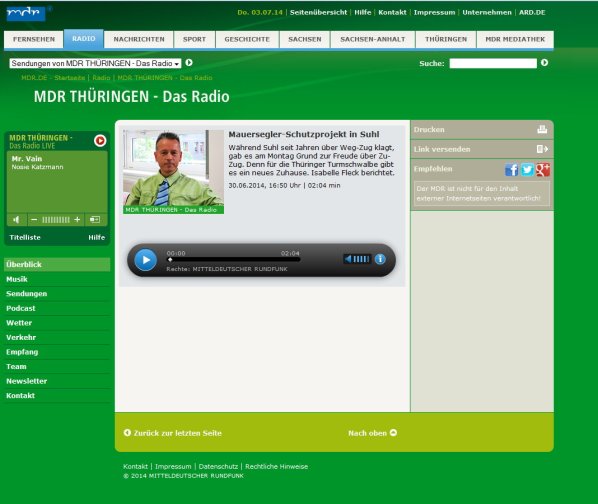598x504 pixels.
Task: Open footer Kontakt link
Action: coord(135,466)
